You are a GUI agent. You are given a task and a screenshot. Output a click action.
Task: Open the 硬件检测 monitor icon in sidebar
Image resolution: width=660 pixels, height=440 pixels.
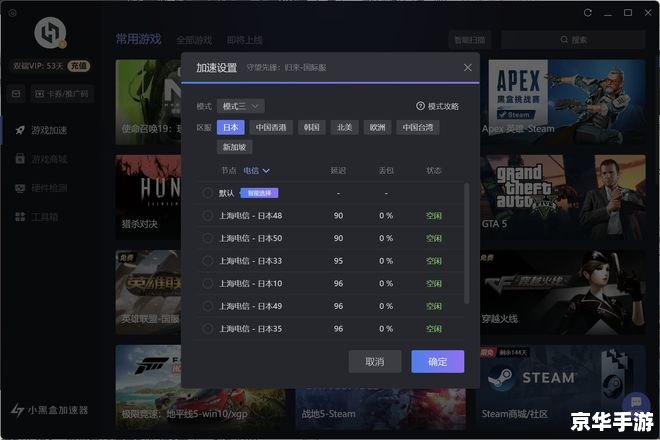point(20,188)
